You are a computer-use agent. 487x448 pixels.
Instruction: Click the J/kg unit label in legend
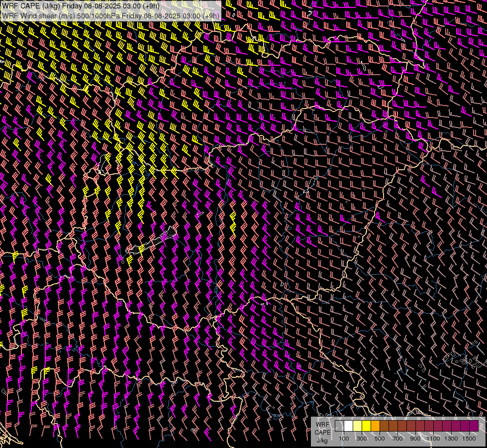pos(322,441)
